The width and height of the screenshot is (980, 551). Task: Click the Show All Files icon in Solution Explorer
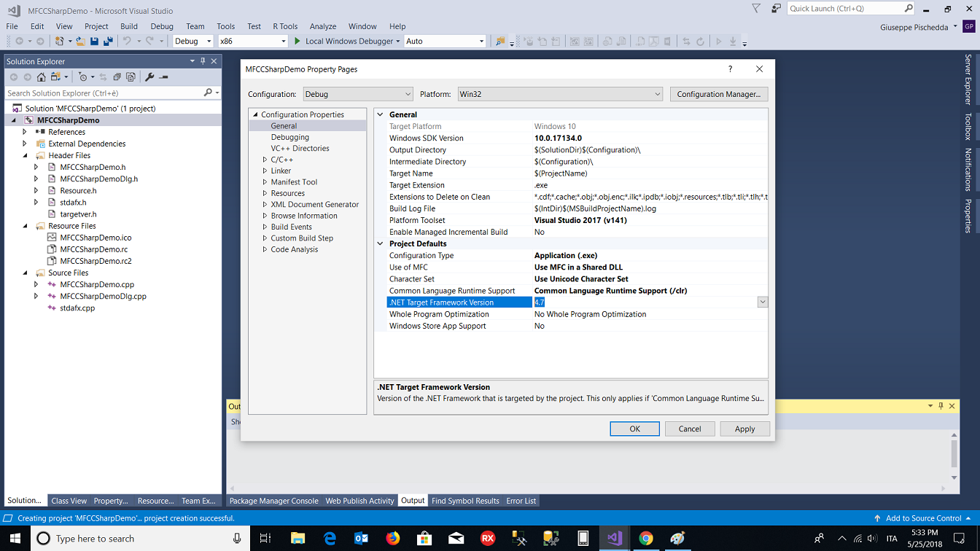(x=131, y=77)
